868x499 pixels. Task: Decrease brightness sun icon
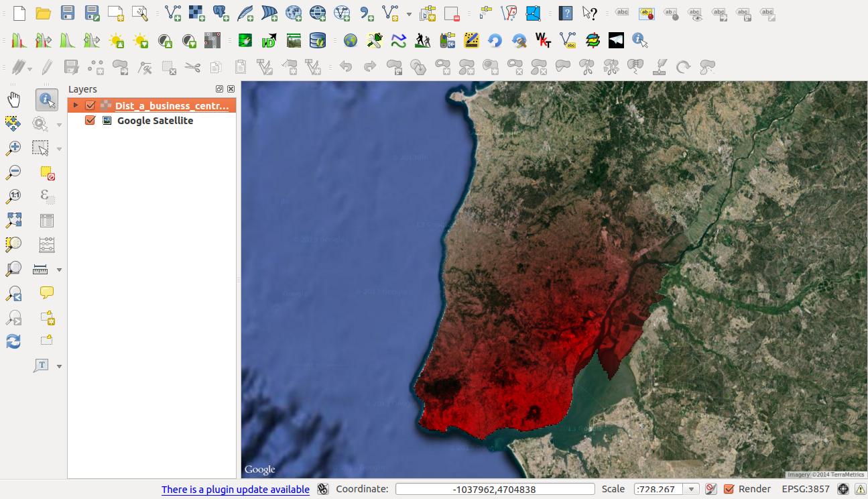141,41
